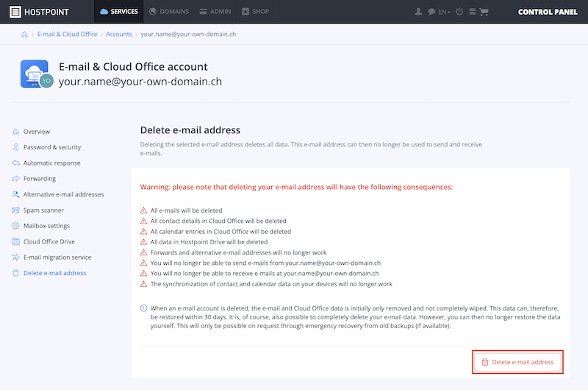Expand the EN language dropdown
The width and height of the screenshot is (588, 390).
tap(445, 12)
